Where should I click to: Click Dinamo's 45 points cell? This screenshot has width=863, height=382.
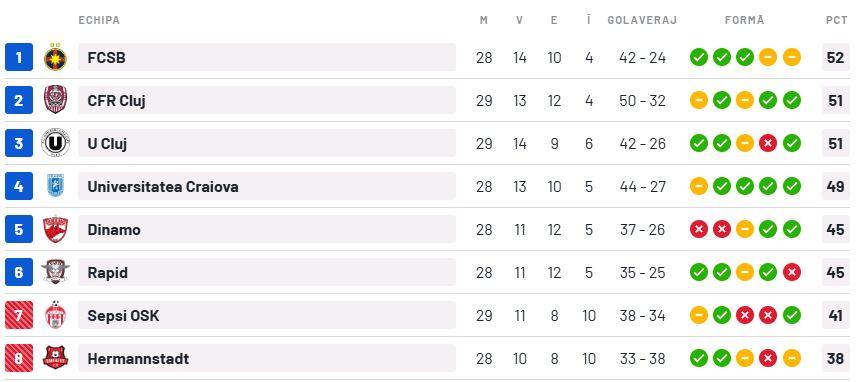835,229
